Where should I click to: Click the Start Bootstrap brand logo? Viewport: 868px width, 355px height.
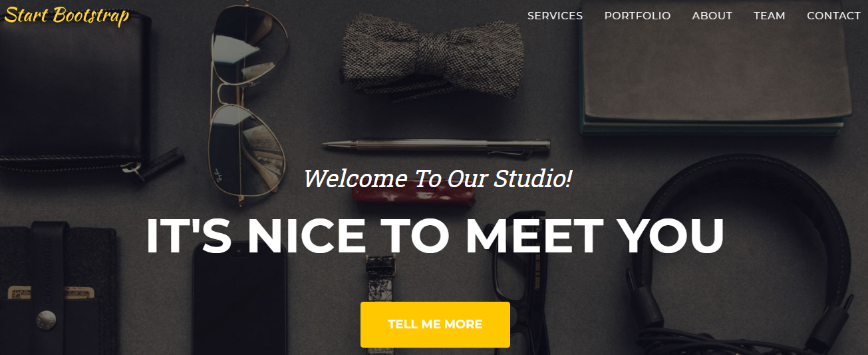(67, 15)
